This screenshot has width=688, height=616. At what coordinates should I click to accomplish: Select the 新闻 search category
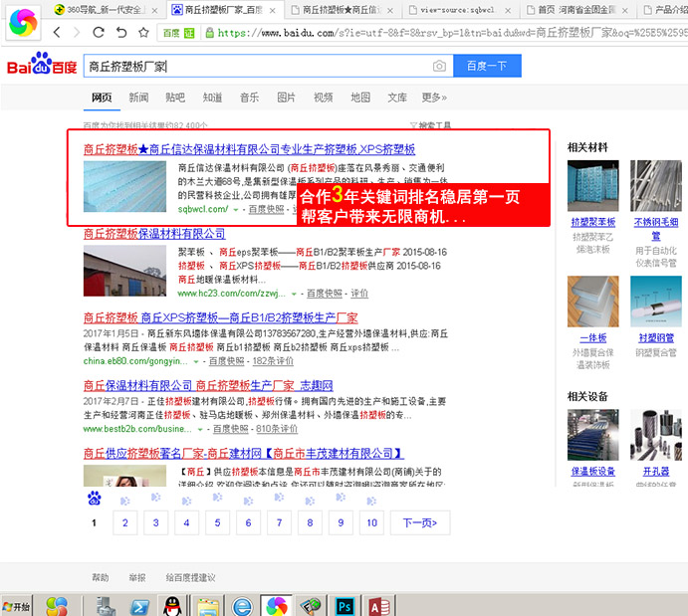[138, 98]
